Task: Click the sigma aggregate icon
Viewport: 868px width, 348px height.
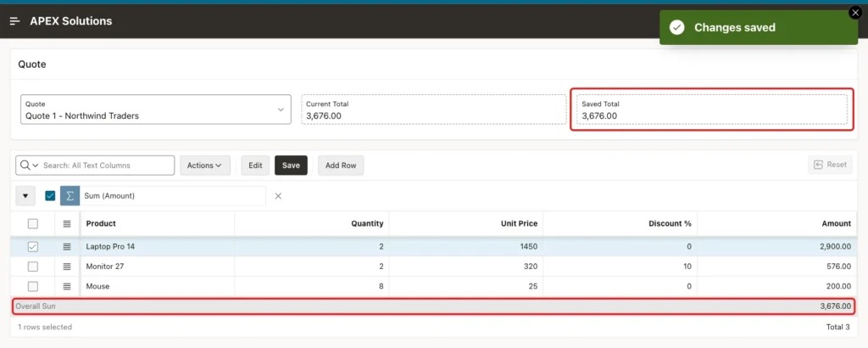Action: (x=70, y=195)
